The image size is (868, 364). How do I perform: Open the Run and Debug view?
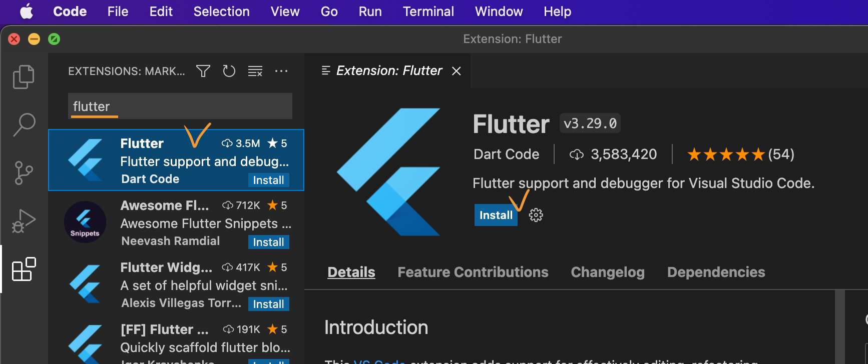[24, 221]
